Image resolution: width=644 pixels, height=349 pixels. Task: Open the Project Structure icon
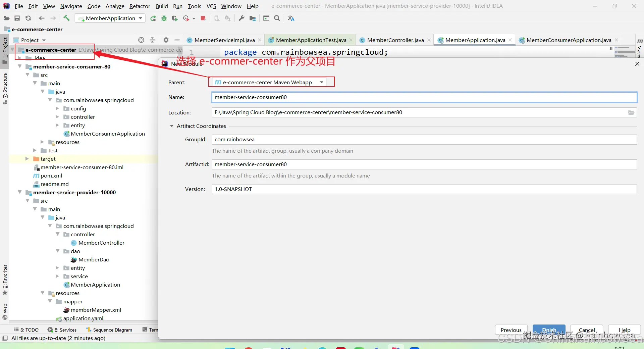tap(253, 18)
